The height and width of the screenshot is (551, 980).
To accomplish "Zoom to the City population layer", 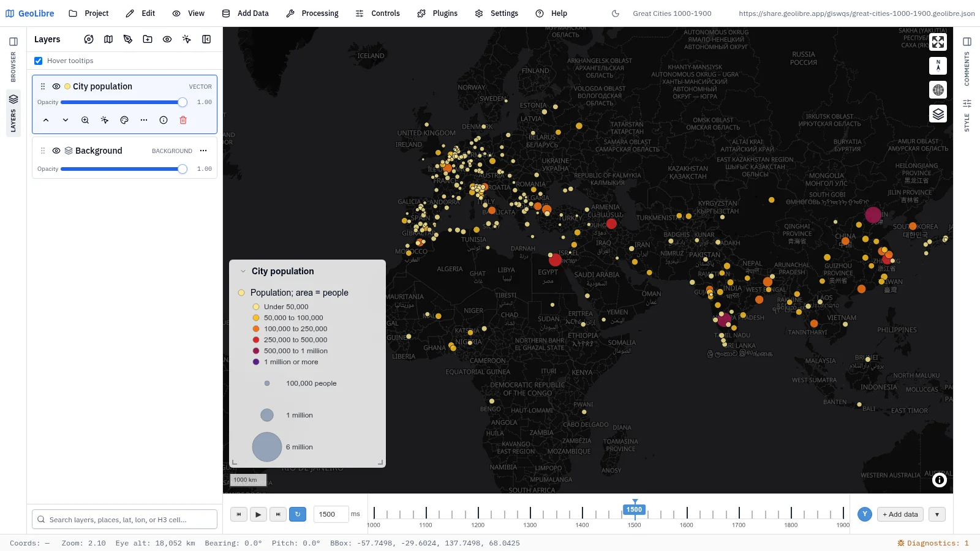I will click(x=85, y=120).
